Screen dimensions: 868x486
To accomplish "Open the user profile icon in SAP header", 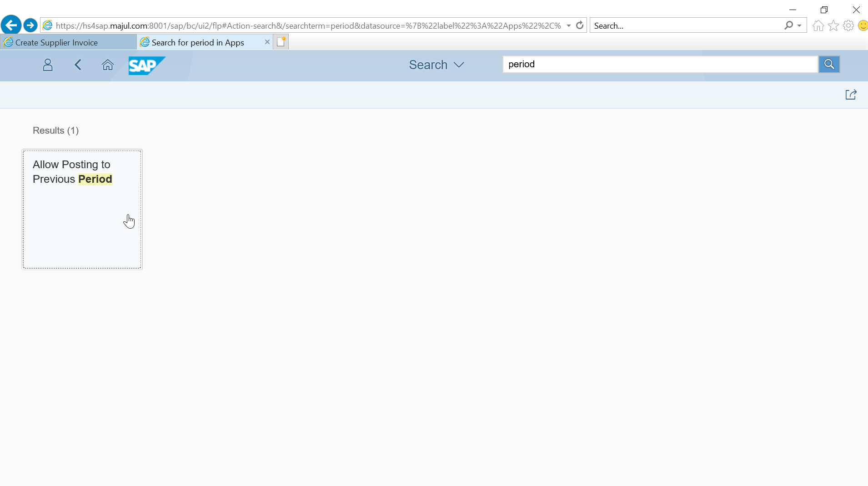I will click(48, 65).
